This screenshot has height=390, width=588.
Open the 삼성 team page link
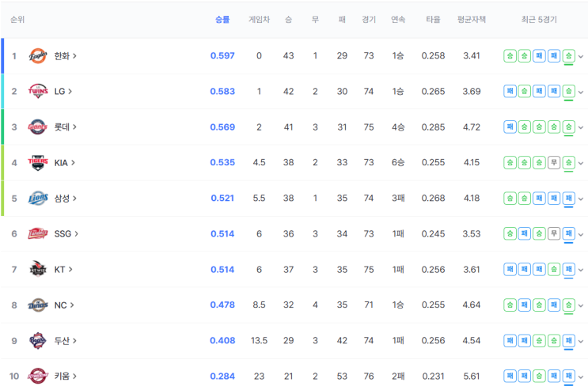point(65,199)
